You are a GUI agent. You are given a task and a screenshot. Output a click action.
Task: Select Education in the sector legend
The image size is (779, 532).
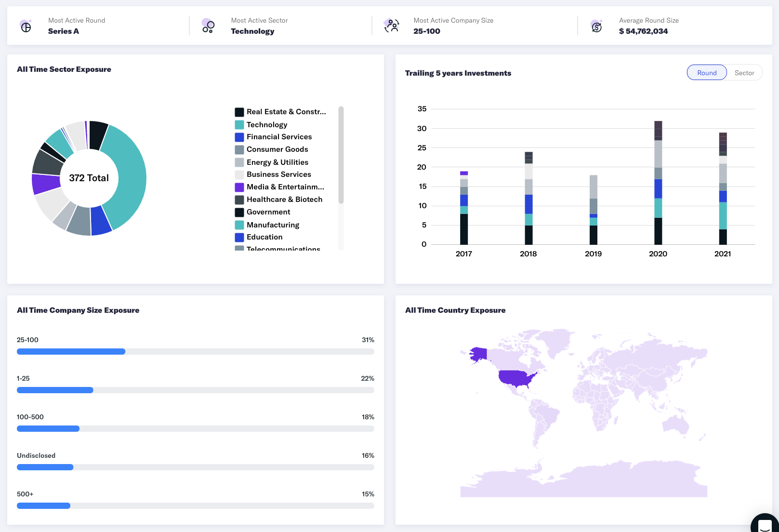264,237
